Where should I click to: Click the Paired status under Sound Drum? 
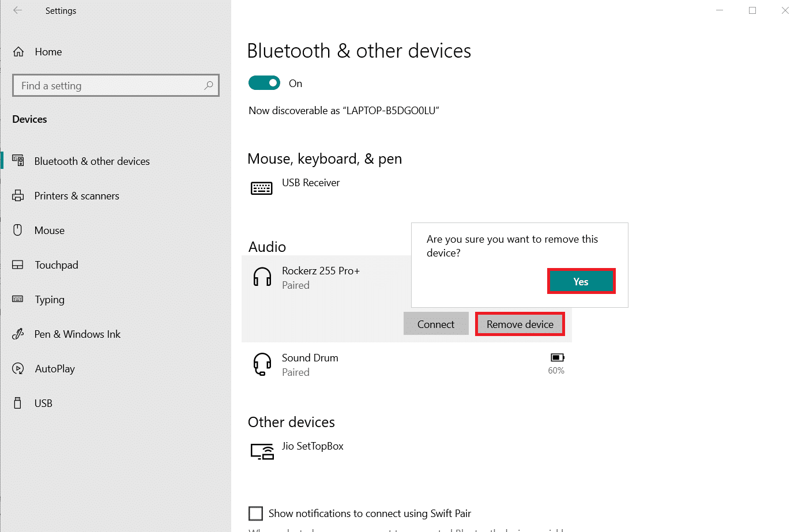point(296,372)
